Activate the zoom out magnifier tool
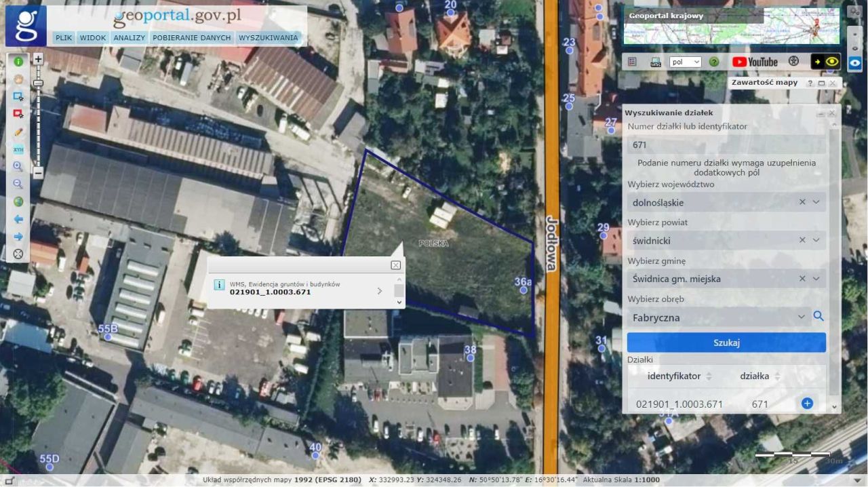The width and height of the screenshot is (868, 487). point(18,184)
